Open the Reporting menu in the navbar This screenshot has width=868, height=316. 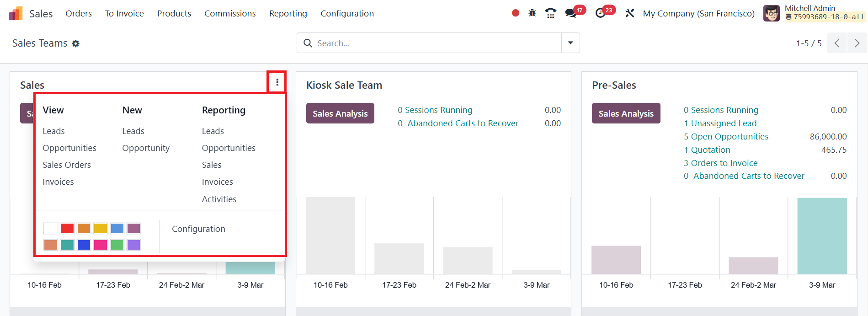pyautogui.click(x=288, y=14)
